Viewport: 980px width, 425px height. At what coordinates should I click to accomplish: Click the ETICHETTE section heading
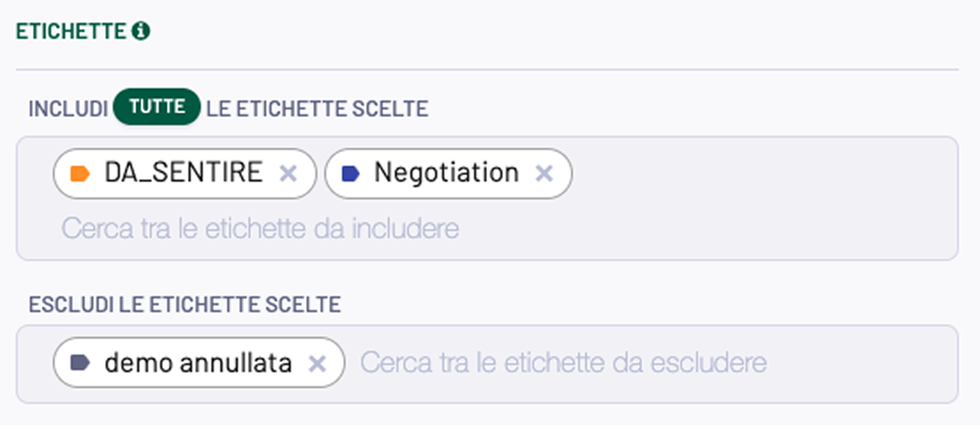[x=71, y=31]
